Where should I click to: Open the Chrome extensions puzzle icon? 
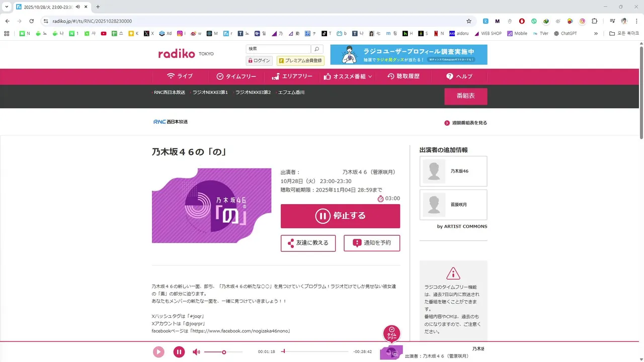coord(594,21)
